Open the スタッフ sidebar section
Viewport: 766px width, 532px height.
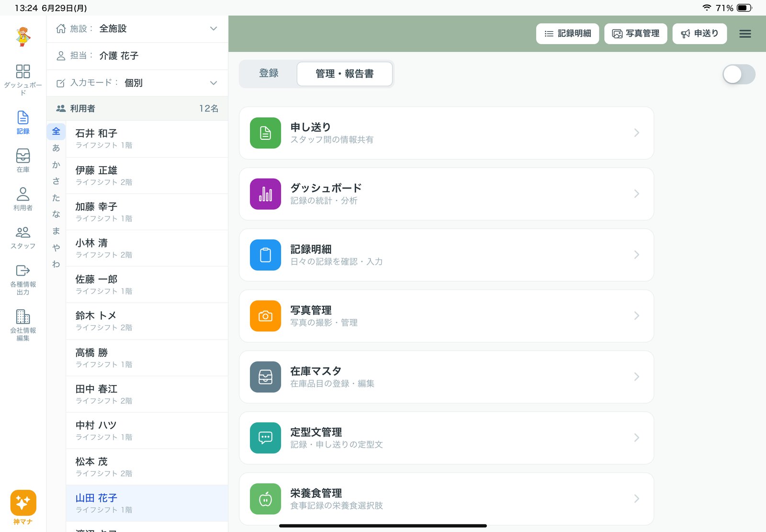pos(23,237)
